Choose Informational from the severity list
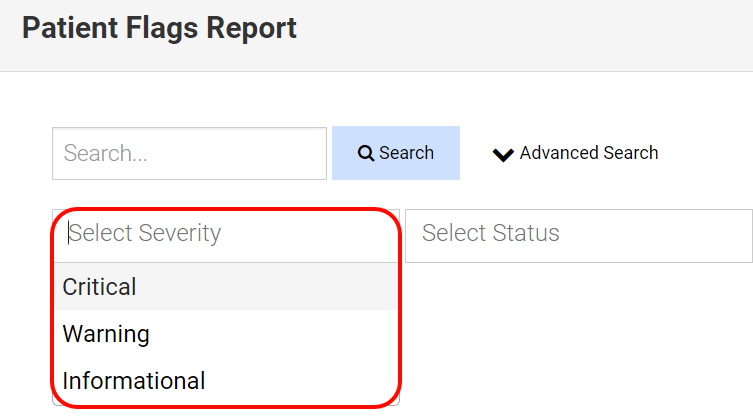The width and height of the screenshot is (753, 416). (134, 381)
